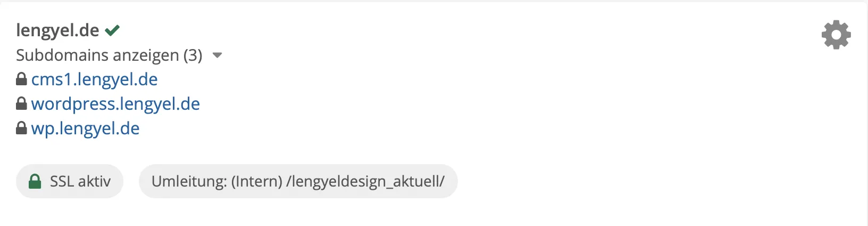The width and height of the screenshot is (868, 226).
Task: Click the lock icon before wp.lengyel.de
Action: [x=21, y=128]
